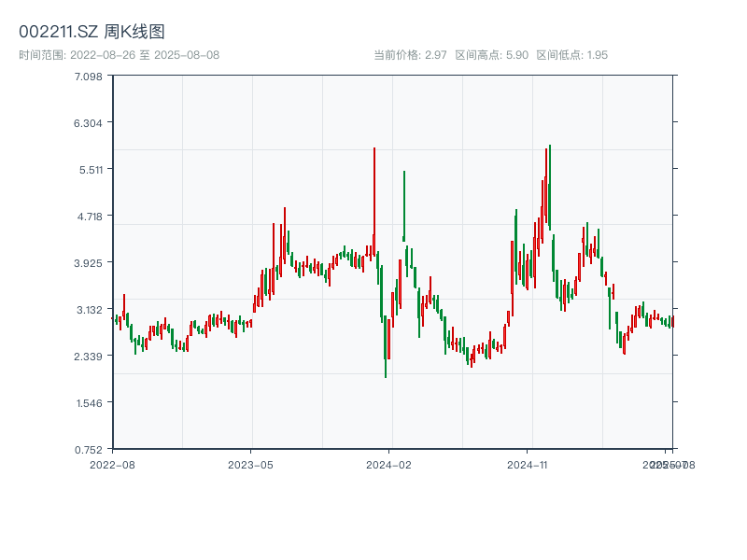Image resolution: width=747 pixels, height=560 pixels.
Task: Click the 2024-11 x-axis date label
Action: tap(529, 464)
